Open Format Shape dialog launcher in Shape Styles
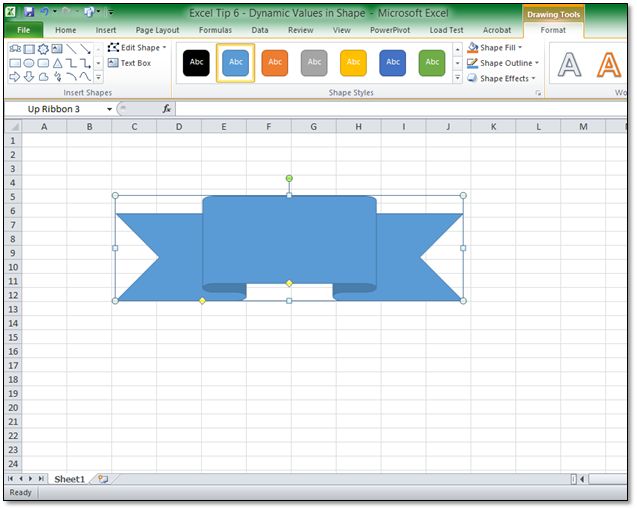Viewport: 637px width, 510px height. [538, 93]
